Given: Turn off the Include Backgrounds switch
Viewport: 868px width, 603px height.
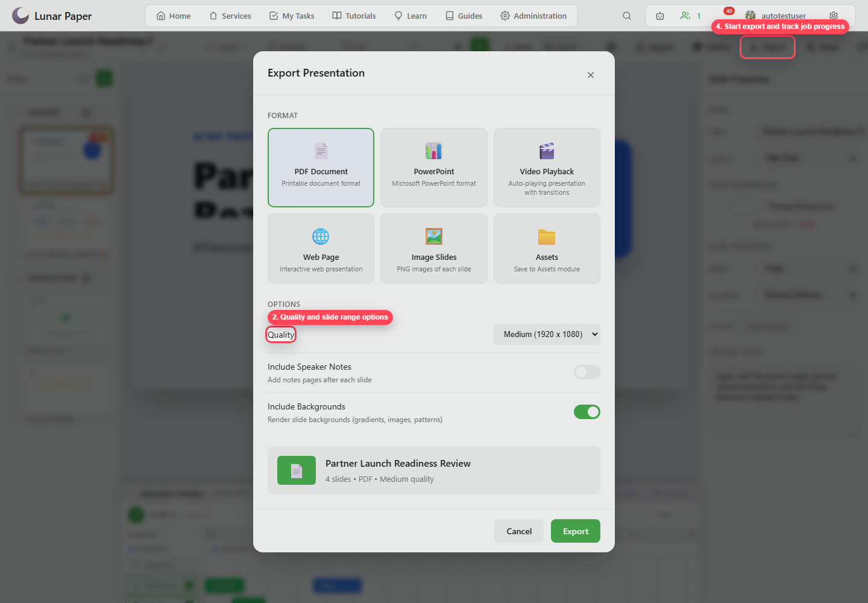Looking at the screenshot, I should click(x=587, y=412).
